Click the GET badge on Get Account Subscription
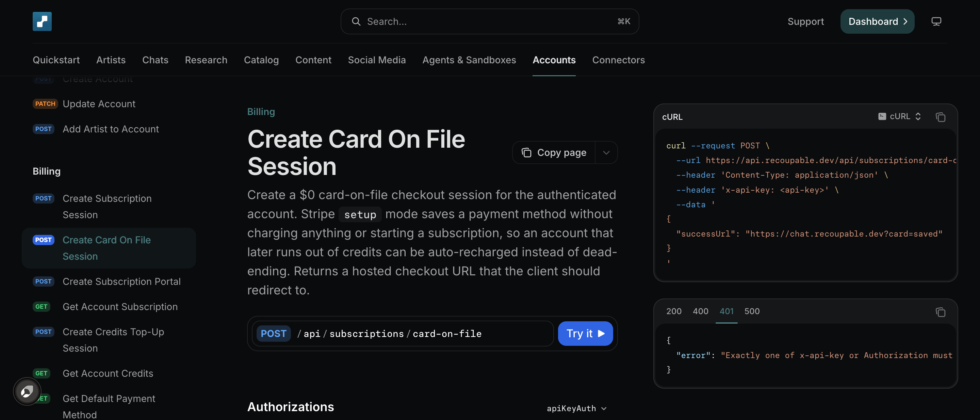The height and width of the screenshot is (420, 980). [x=42, y=306]
